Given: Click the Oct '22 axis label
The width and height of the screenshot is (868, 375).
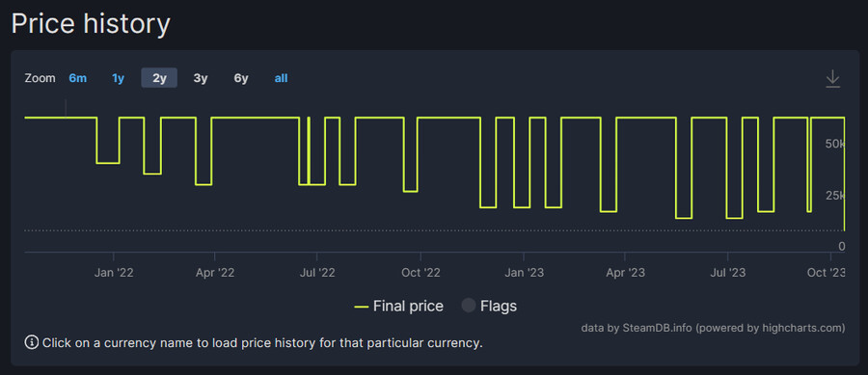Looking at the screenshot, I should 420,273.
